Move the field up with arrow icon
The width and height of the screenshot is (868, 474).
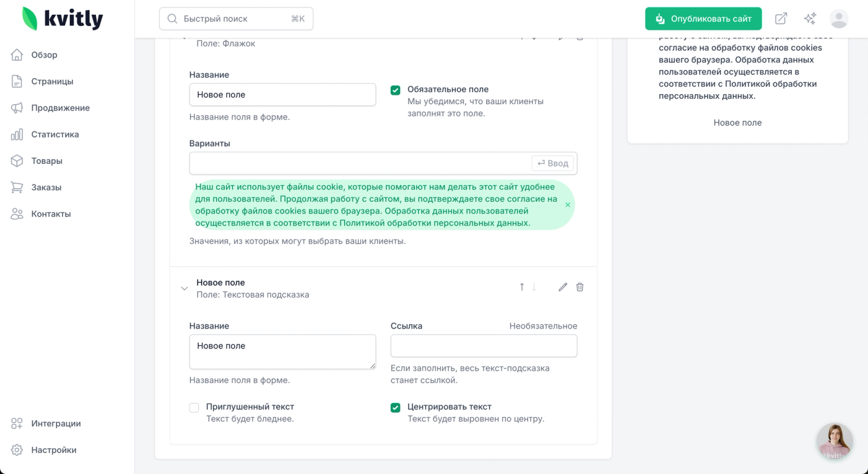tap(522, 287)
